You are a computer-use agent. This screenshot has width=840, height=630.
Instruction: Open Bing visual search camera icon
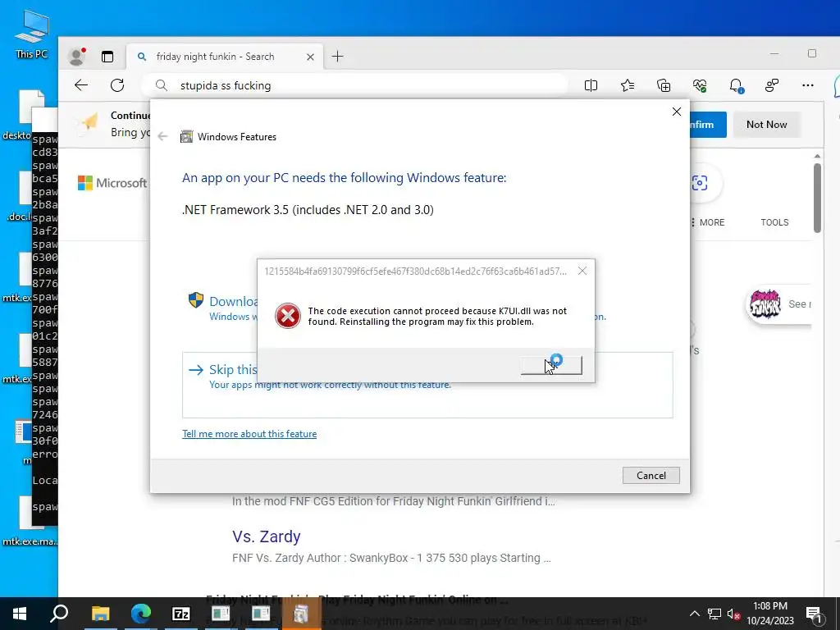click(700, 183)
